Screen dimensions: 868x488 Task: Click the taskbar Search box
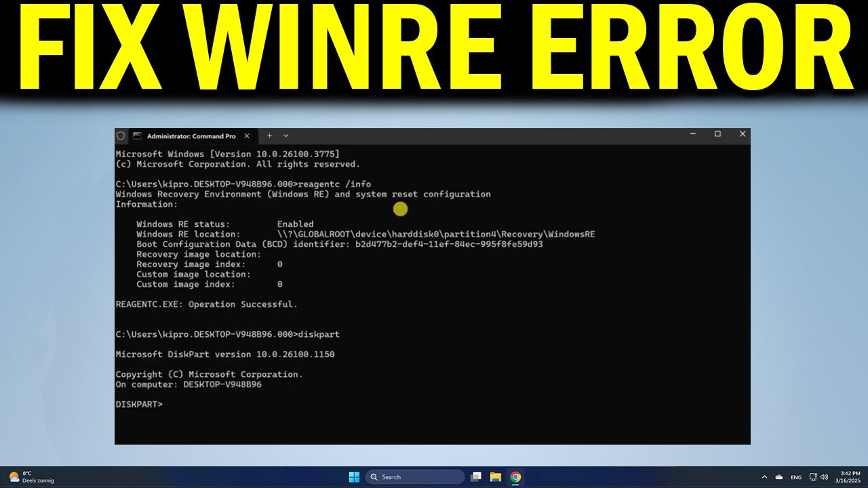415,477
